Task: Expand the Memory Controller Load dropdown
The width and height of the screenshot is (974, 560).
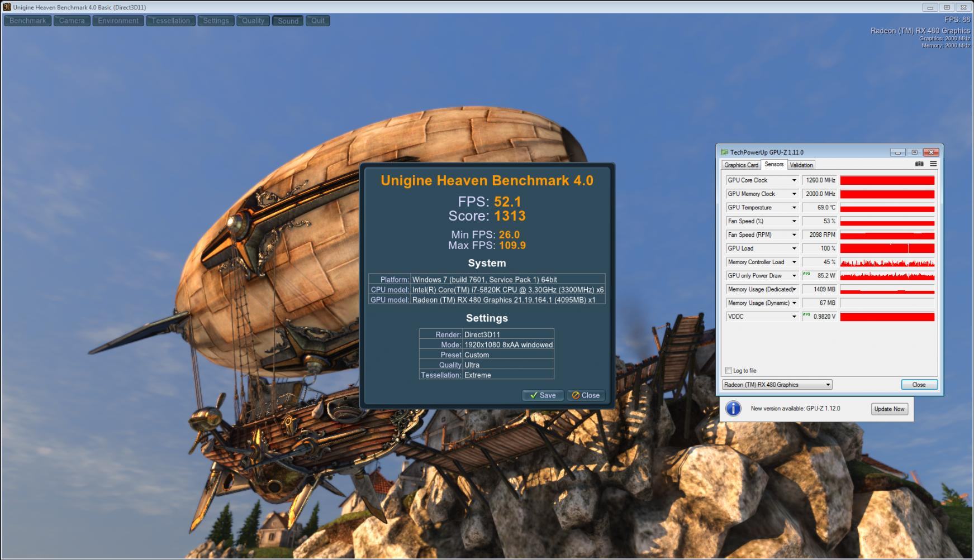Action: pos(794,262)
